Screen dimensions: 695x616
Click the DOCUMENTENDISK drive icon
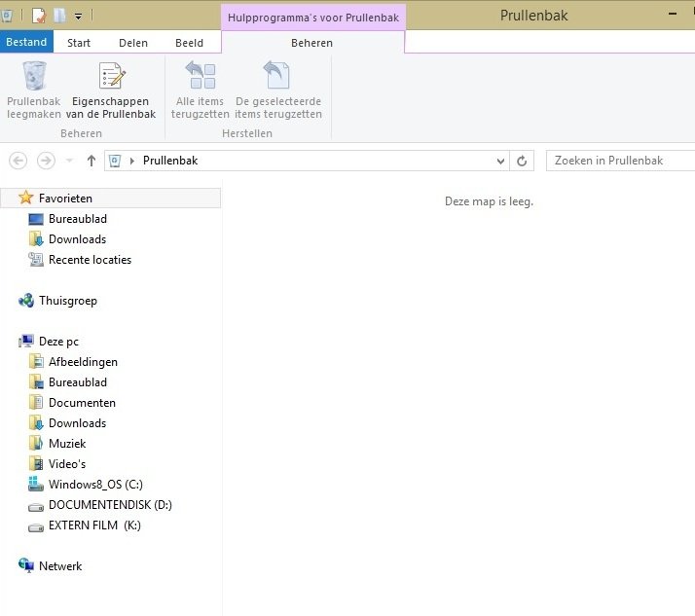(36, 507)
